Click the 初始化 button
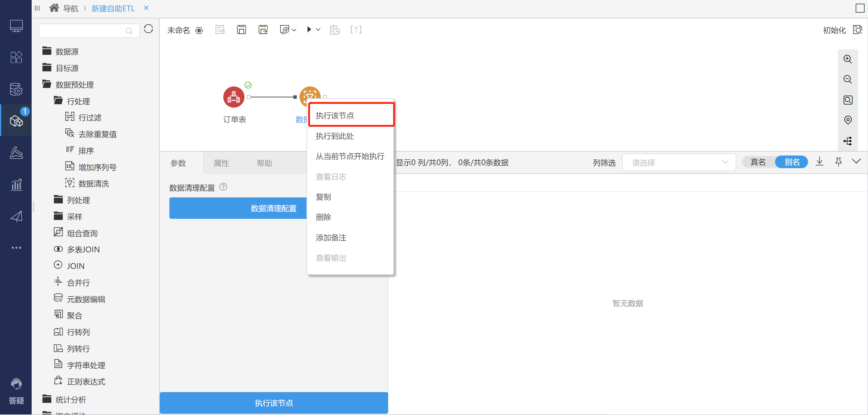This screenshot has height=415, width=868. pos(834,30)
